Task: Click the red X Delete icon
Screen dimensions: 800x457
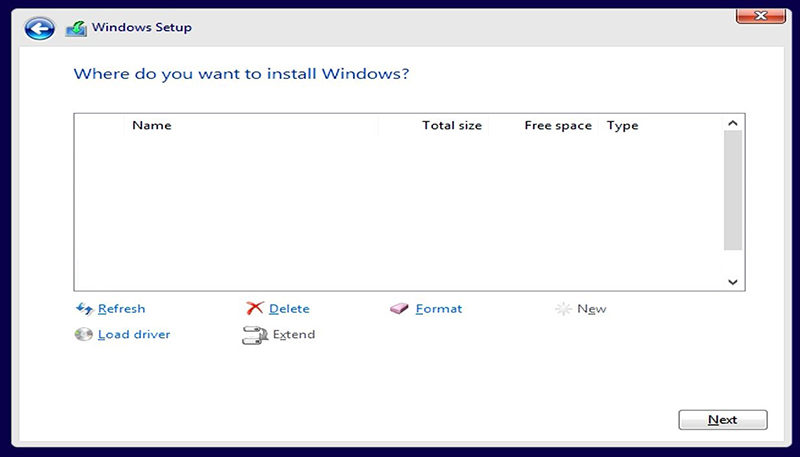Action: (255, 309)
